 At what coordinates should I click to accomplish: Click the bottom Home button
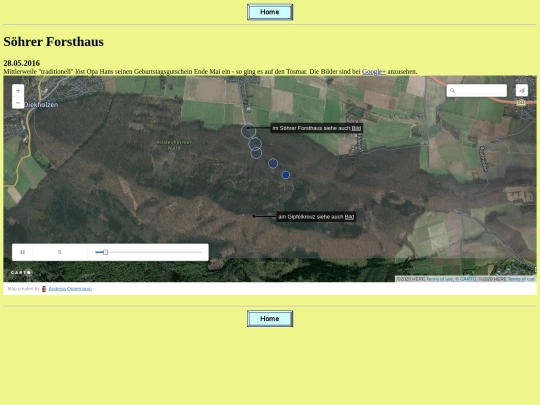270,319
